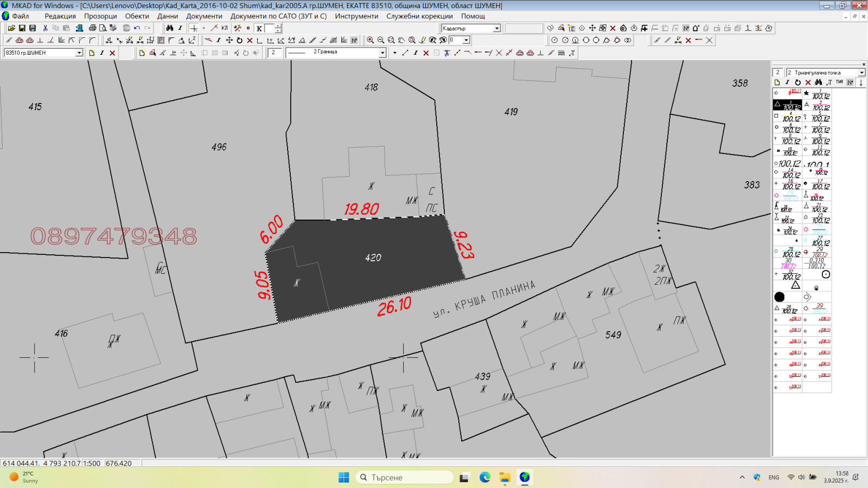Viewport: 868px width, 488px height.
Task: Open File Explorer from the taskbar
Action: (x=505, y=477)
